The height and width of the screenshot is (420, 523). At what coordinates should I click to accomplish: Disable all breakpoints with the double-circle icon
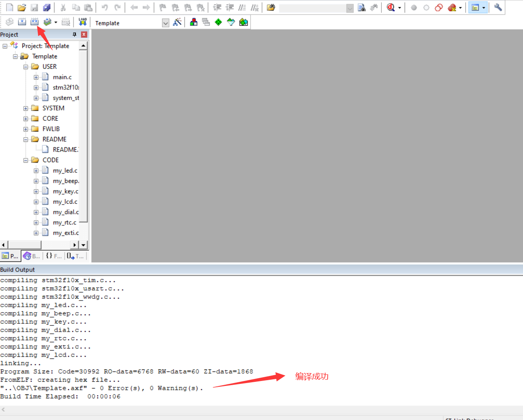coord(439,7)
